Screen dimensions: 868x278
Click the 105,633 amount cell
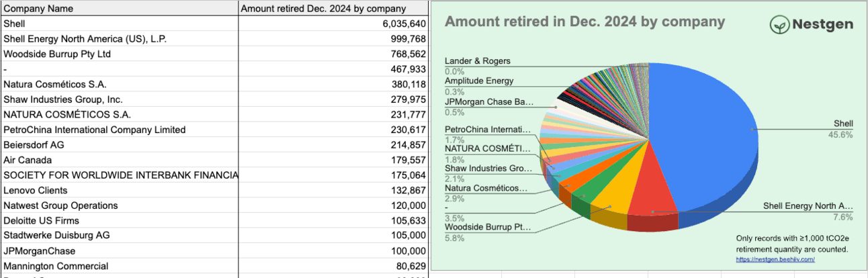[x=334, y=220]
